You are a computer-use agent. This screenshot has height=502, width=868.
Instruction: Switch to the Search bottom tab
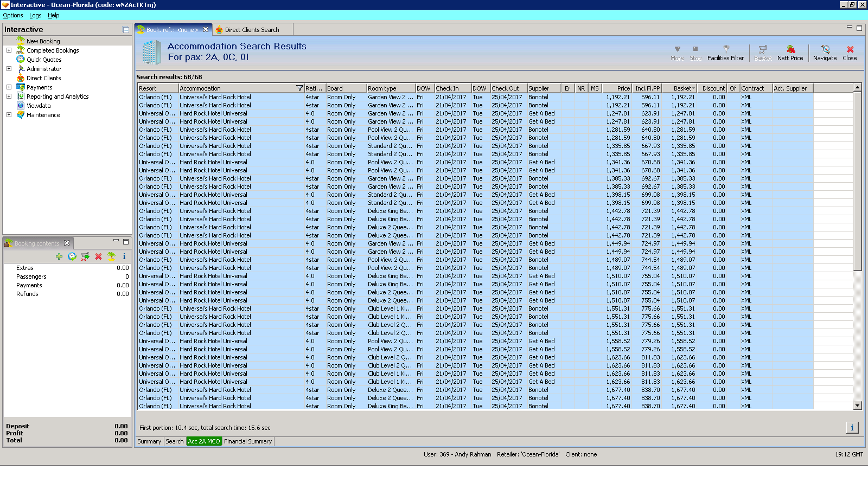(175, 441)
